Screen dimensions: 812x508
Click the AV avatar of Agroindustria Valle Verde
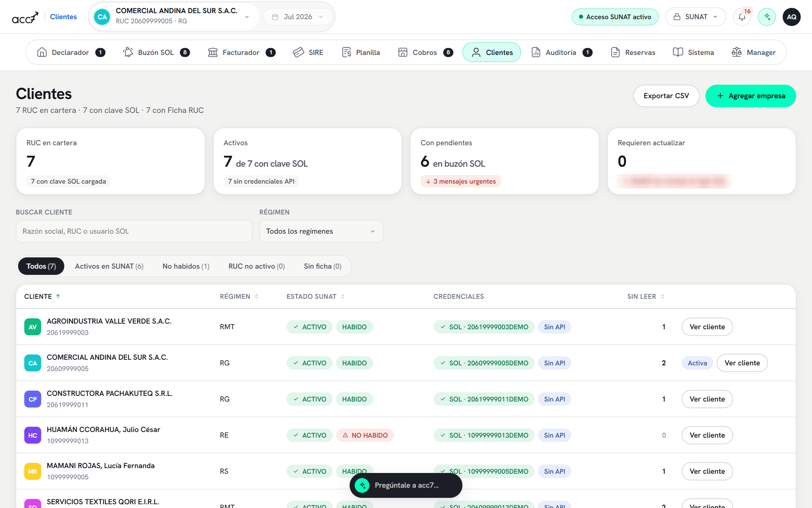[33, 327]
